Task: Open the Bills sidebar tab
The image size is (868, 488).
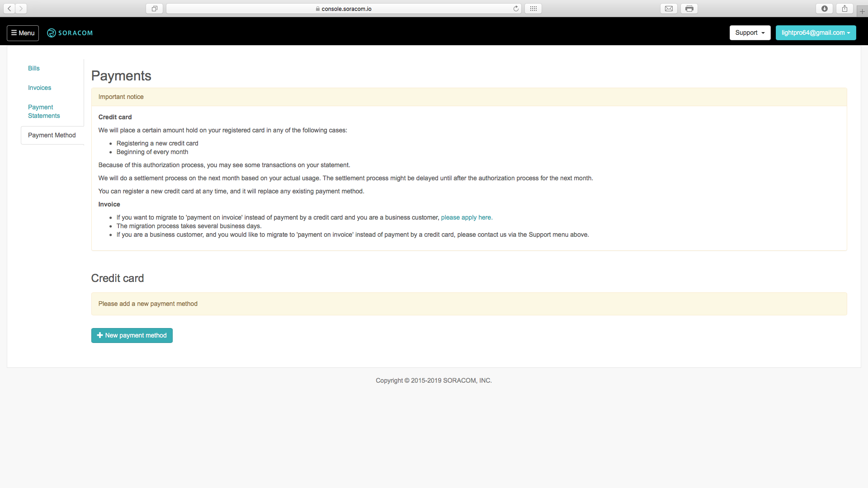Action: [x=34, y=68]
